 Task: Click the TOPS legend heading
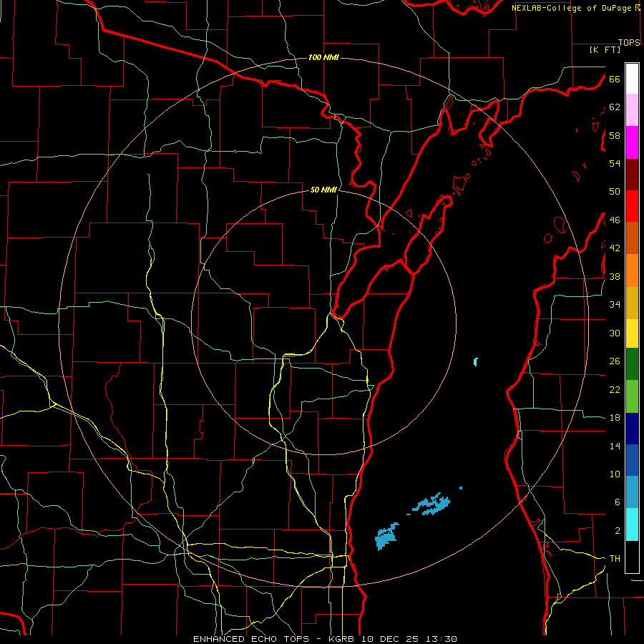click(x=629, y=42)
